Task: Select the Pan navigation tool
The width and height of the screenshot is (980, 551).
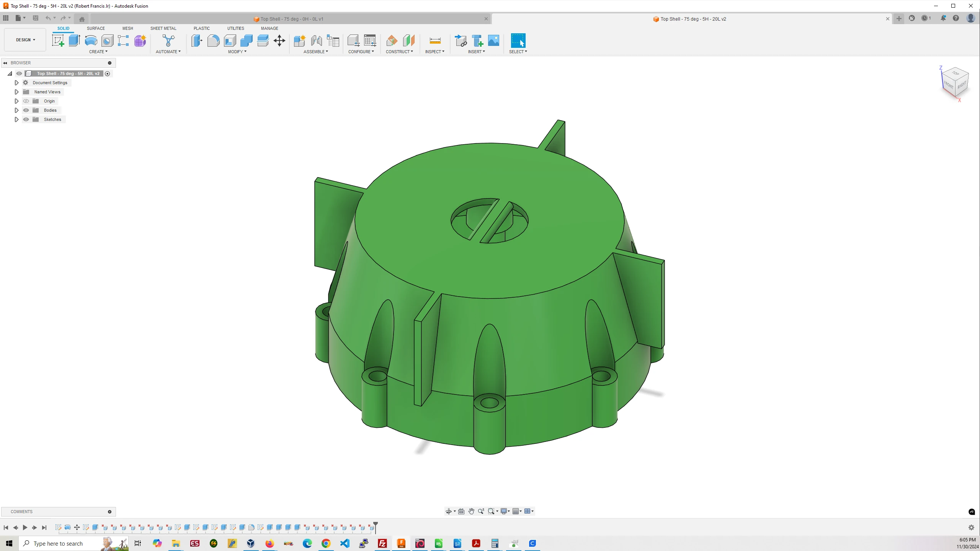Action: click(x=471, y=511)
